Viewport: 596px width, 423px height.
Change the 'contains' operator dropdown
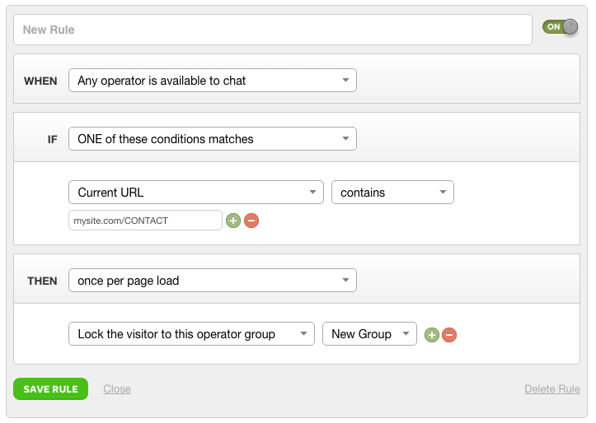point(392,192)
